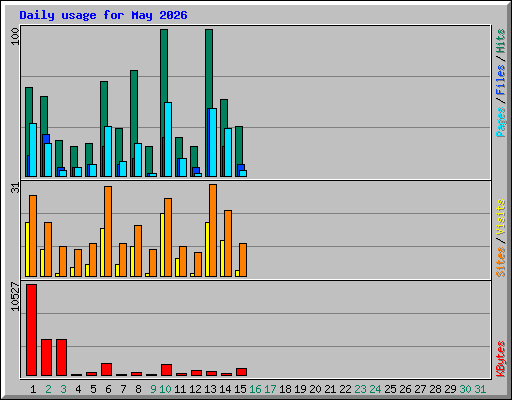The image size is (512, 400).
Task: Select day label 11 on the x-axis
Action: pyautogui.click(x=180, y=389)
